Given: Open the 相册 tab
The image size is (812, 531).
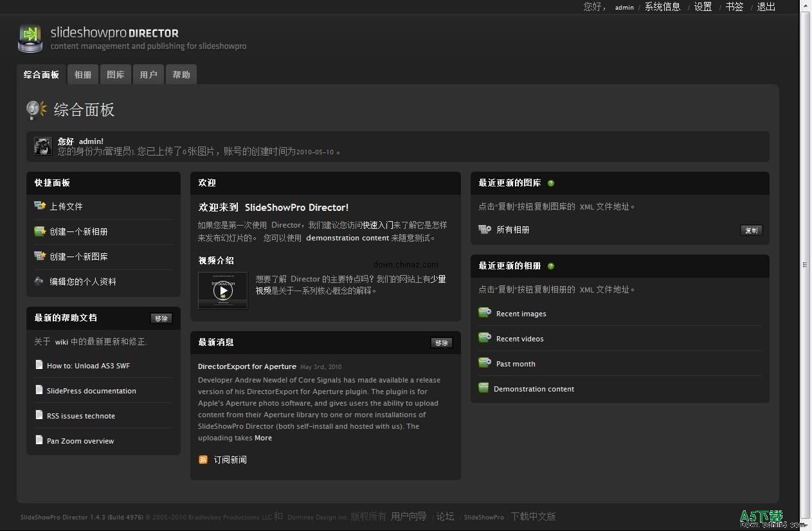Looking at the screenshot, I should click(83, 75).
